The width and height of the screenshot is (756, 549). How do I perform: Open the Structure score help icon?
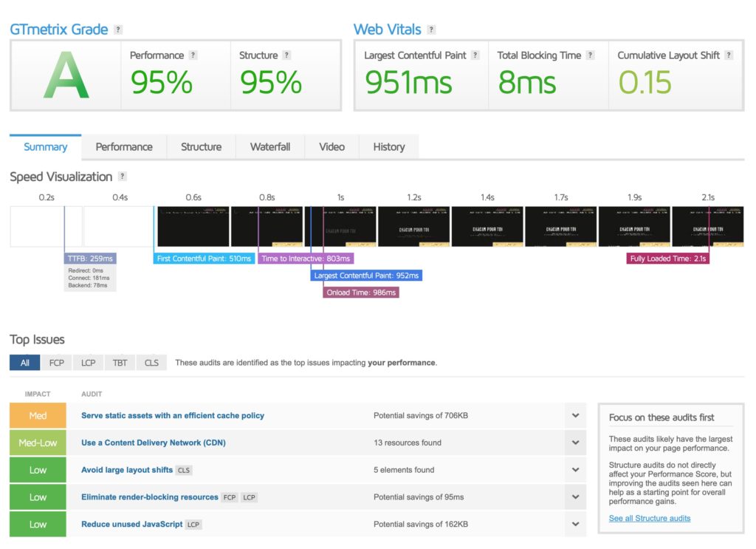point(286,55)
